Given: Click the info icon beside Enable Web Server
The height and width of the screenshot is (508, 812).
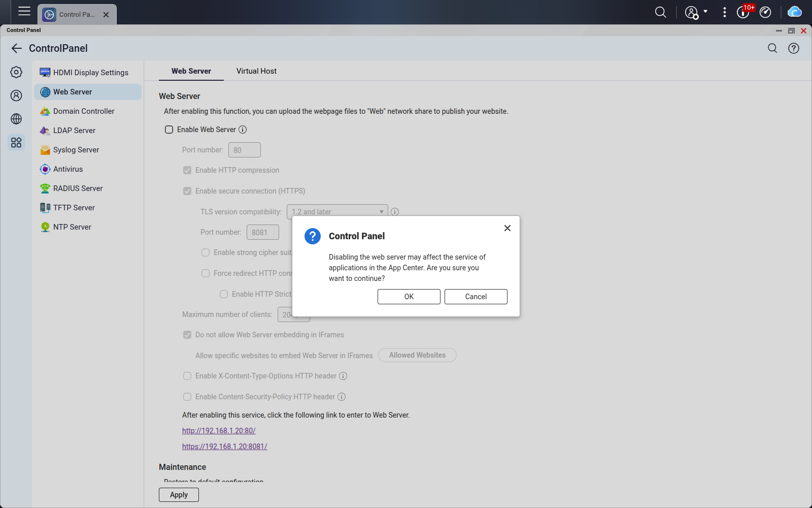Looking at the screenshot, I should (x=243, y=130).
